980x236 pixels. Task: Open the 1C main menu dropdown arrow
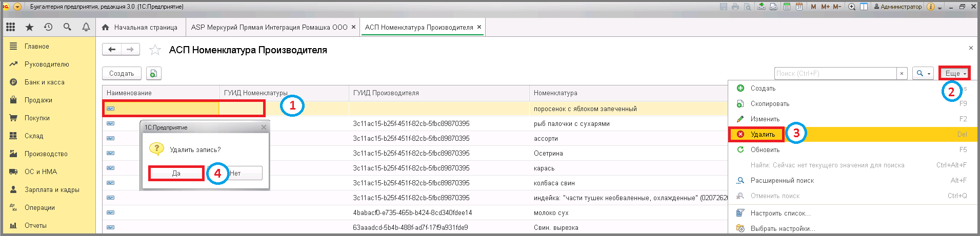pyautogui.click(x=17, y=7)
